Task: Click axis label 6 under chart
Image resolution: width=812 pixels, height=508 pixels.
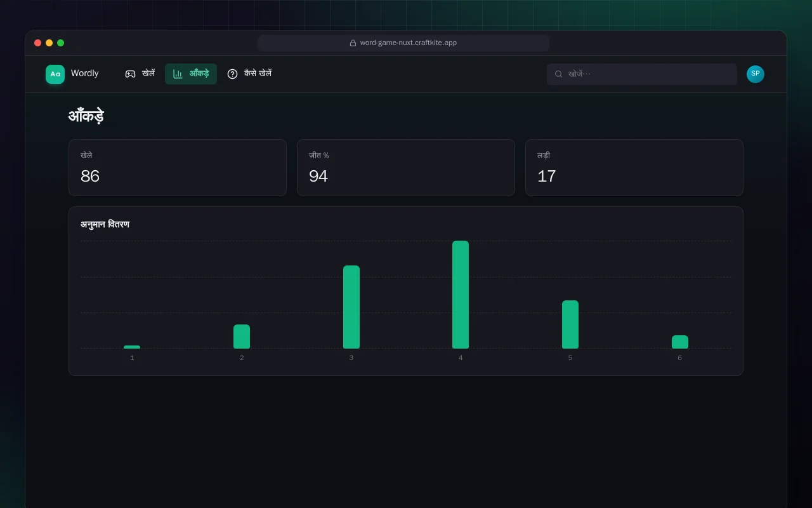Action: click(680, 358)
